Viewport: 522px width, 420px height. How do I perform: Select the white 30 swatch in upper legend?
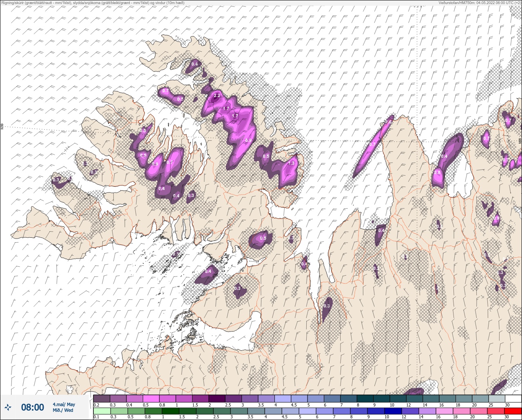point(513,398)
